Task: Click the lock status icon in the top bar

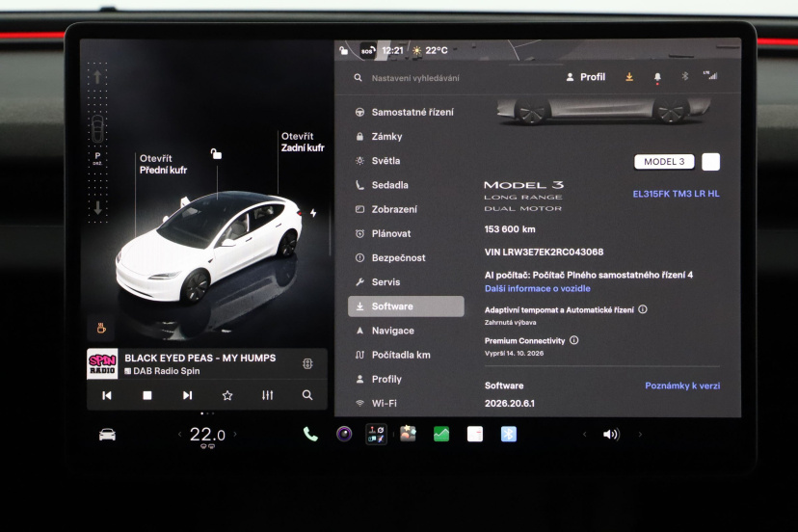Action: pyautogui.click(x=343, y=50)
